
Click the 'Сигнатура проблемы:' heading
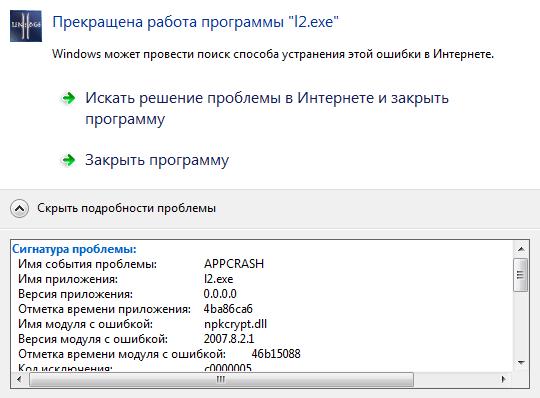(x=74, y=249)
